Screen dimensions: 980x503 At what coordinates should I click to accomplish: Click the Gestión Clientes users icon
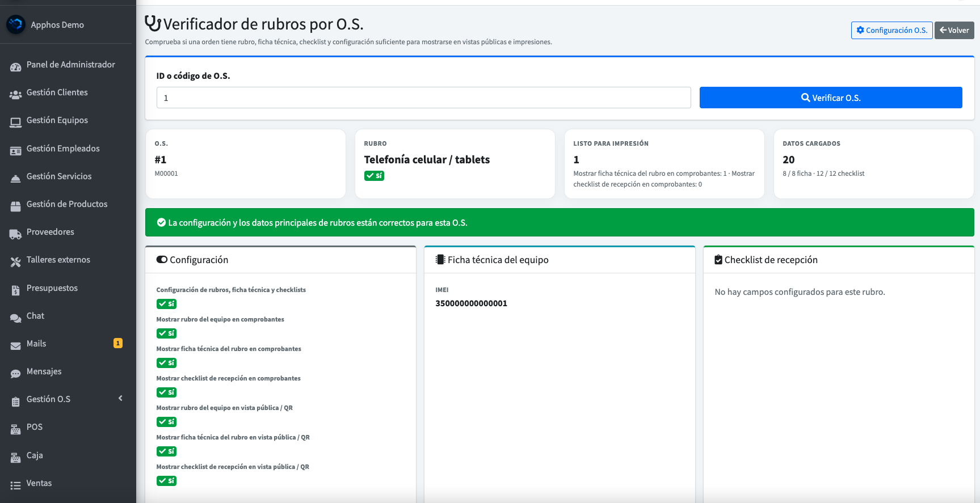tap(16, 95)
